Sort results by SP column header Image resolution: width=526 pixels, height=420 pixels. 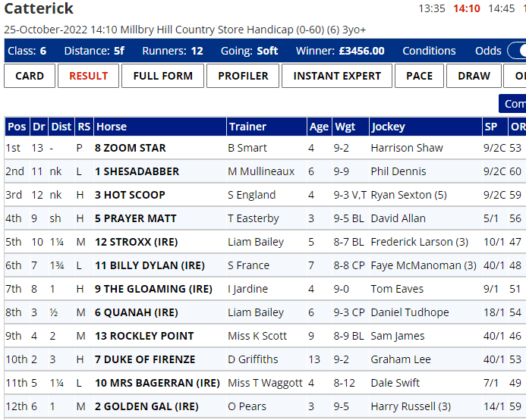click(x=491, y=127)
